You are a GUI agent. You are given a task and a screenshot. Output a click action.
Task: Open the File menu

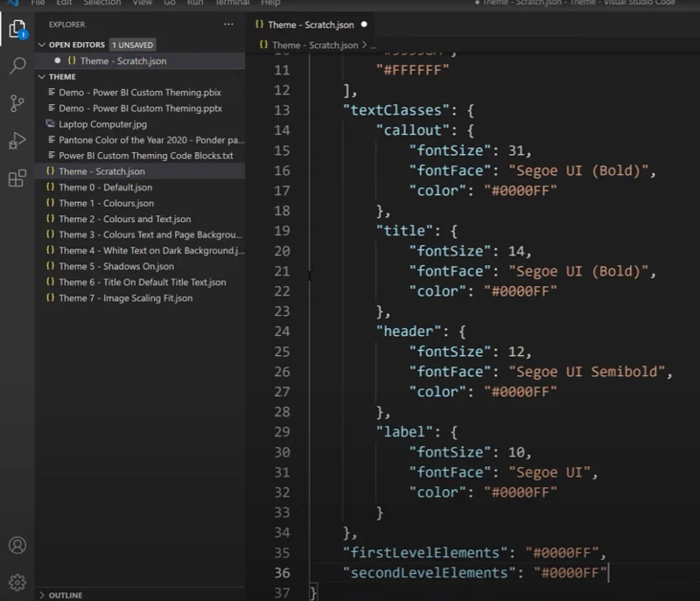38,3
